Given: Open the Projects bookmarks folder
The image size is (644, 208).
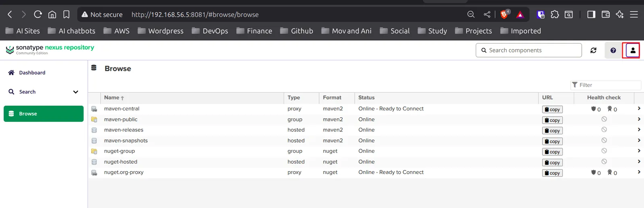Looking at the screenshot, I should (473, 31).
